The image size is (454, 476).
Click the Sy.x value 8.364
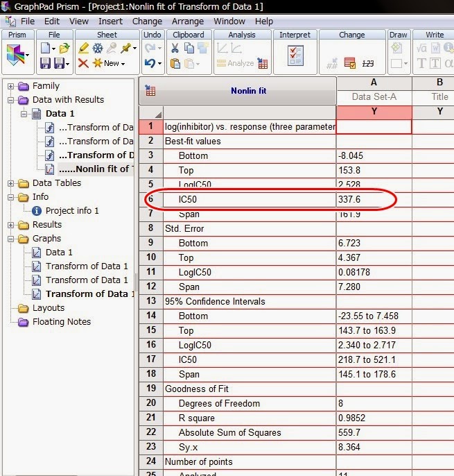tap(374, 447)
